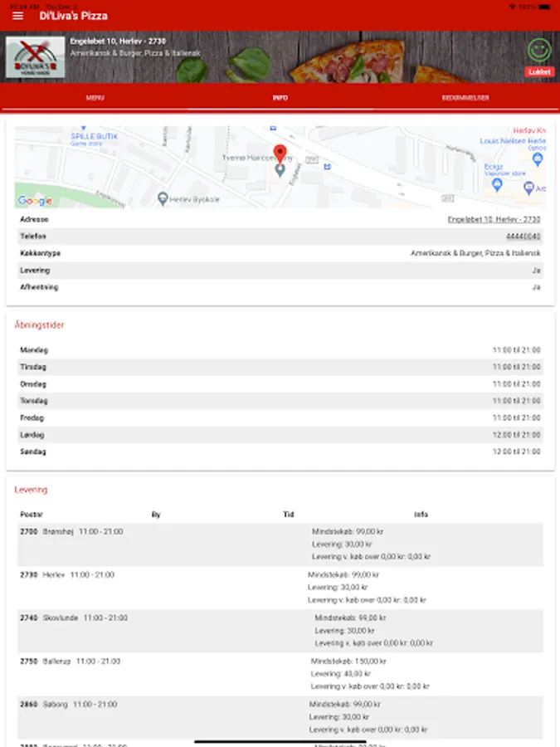Open the address link Engeløbet 10, Herlev

(494, 219)
